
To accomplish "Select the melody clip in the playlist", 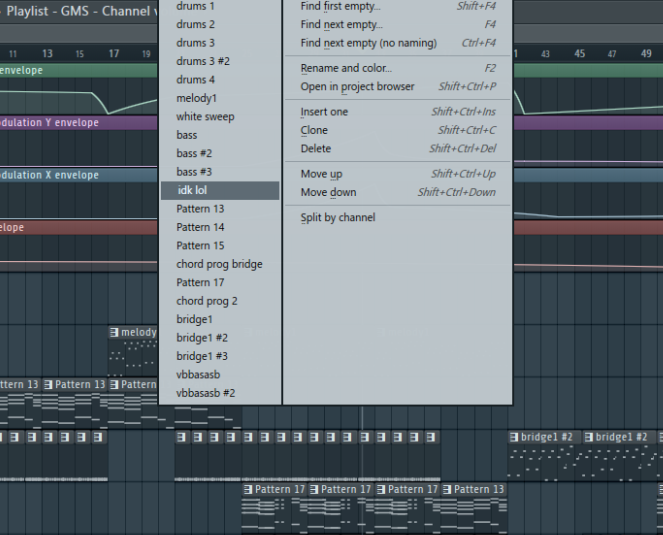I will point(133,350).
